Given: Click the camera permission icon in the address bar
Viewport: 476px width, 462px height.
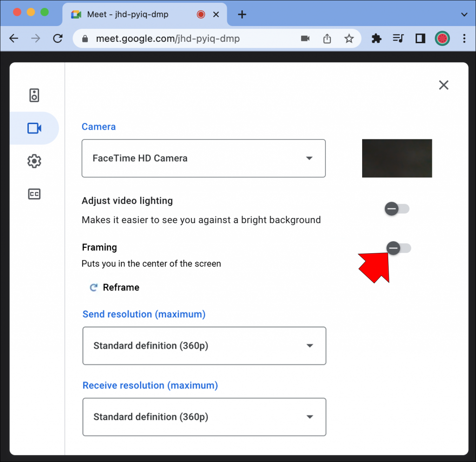Looking at the screenshot, I should (x=305, y=39).
